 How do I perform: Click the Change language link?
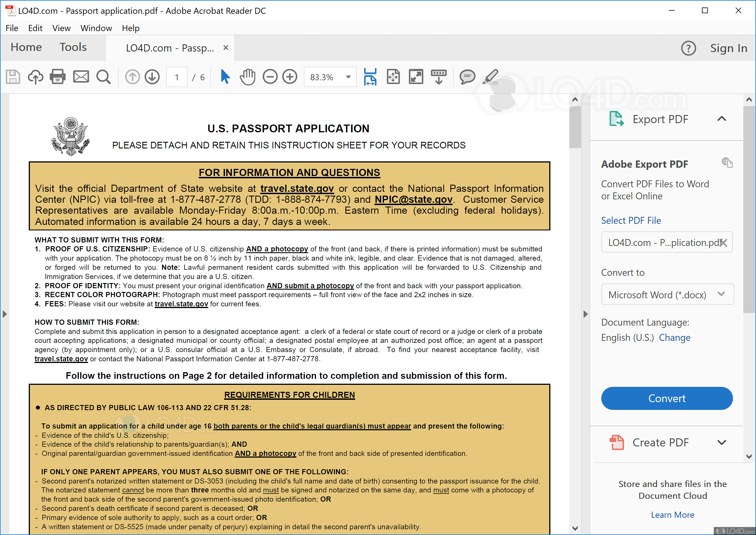click(x=674, y=338)
